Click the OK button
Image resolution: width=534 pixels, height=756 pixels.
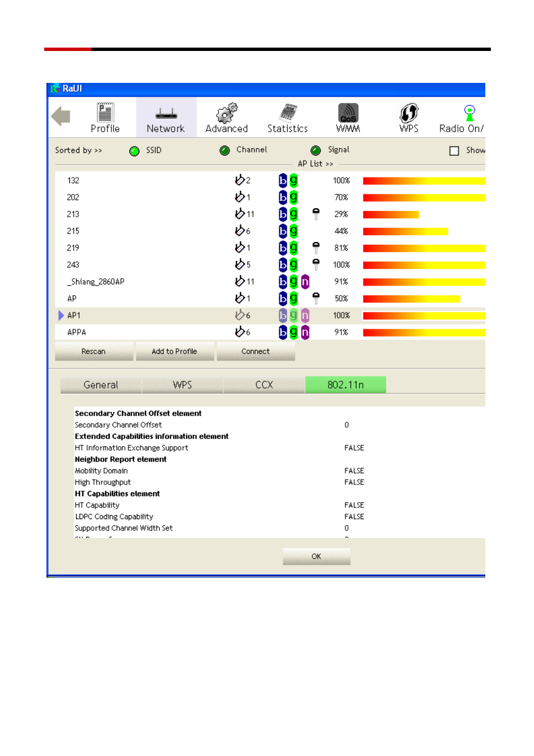tap(316, 556)
